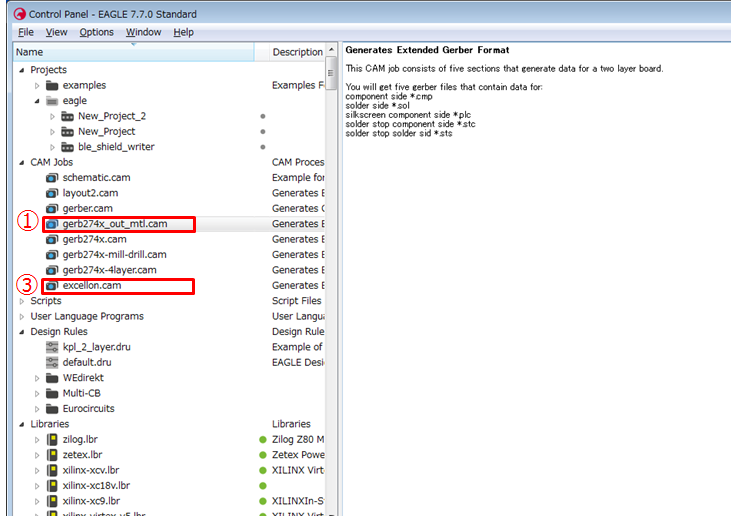Expand the New_Project_2 project
The width and height of the screenshot is (731, 516).
[52, 116]
